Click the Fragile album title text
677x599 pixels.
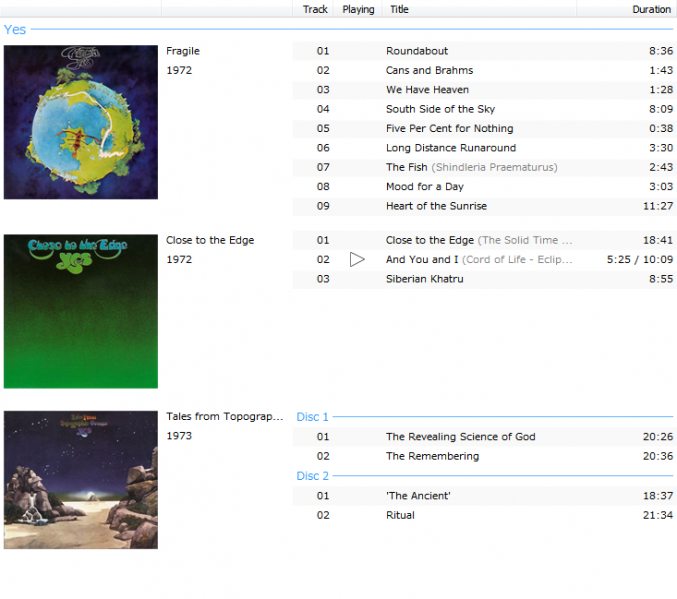pos(182,51)
